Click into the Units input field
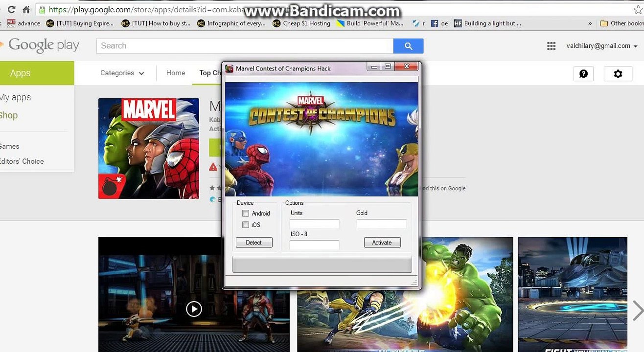The height and width of the screenshot is (352, 644). [x=314, y=224]
